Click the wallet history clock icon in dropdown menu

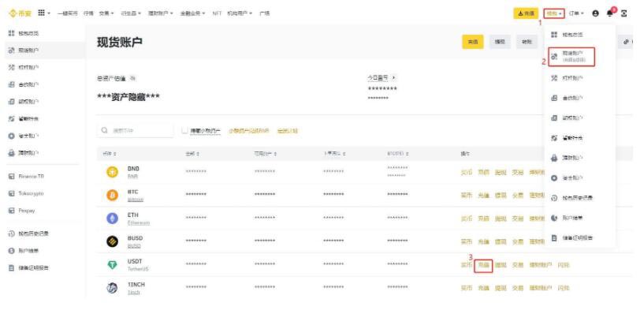click(x=554, y=198)
